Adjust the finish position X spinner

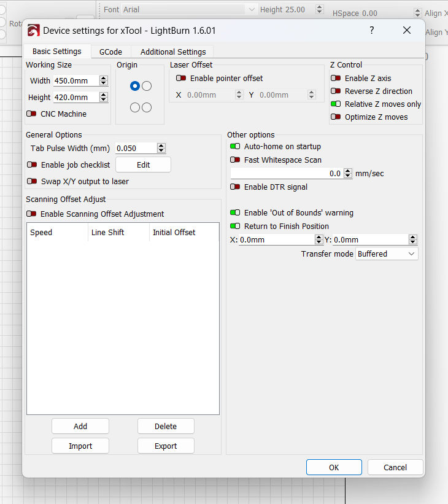[x=319, y=240]
